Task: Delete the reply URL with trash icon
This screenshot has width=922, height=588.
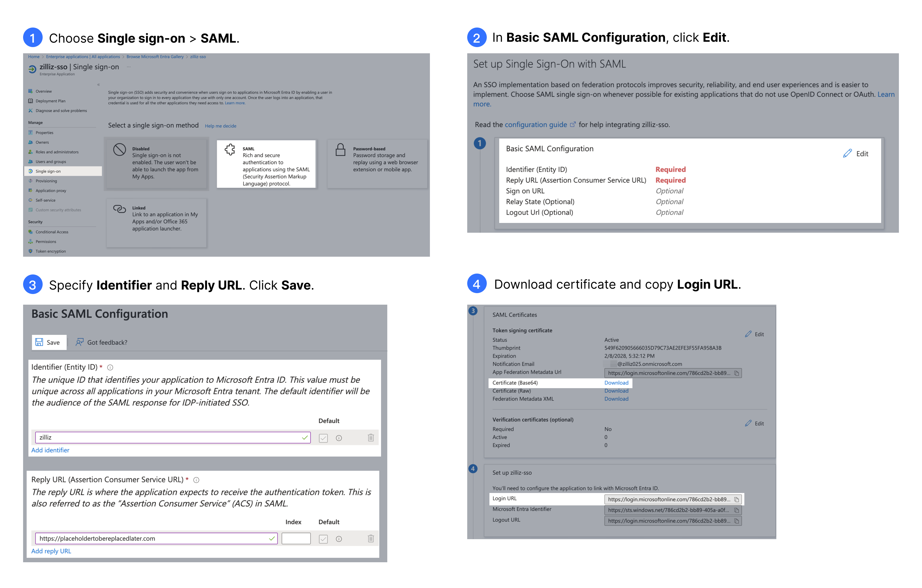Action: coord(371,539)
